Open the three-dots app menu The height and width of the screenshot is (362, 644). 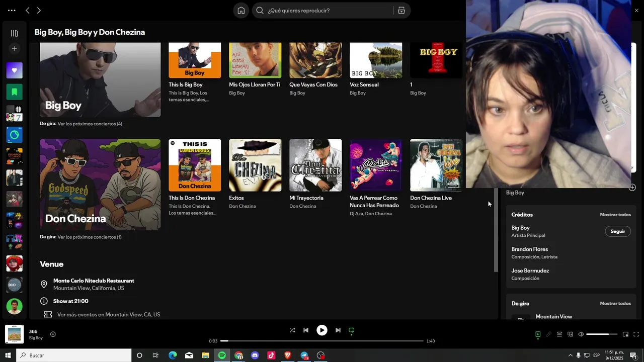[12, 11]
